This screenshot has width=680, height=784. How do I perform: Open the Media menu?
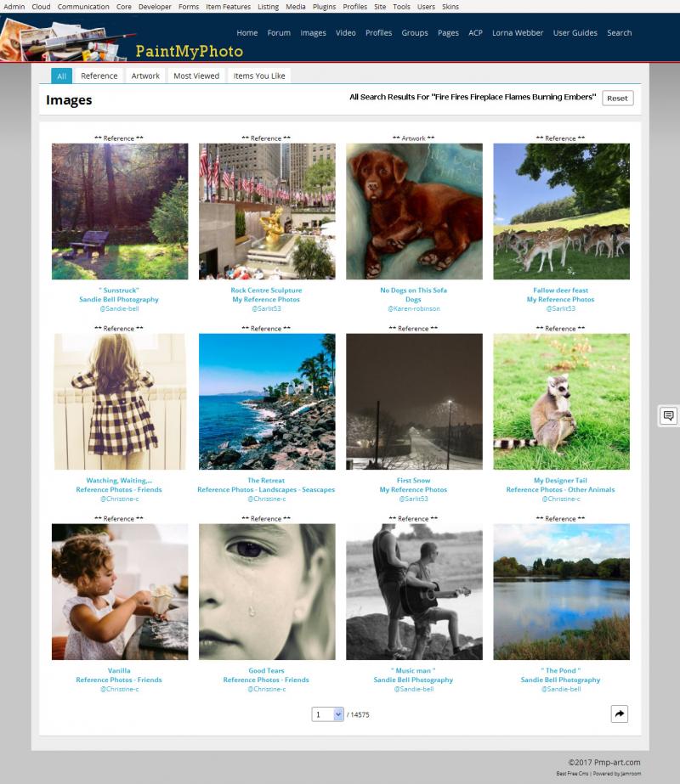click(x=295, y=7)
